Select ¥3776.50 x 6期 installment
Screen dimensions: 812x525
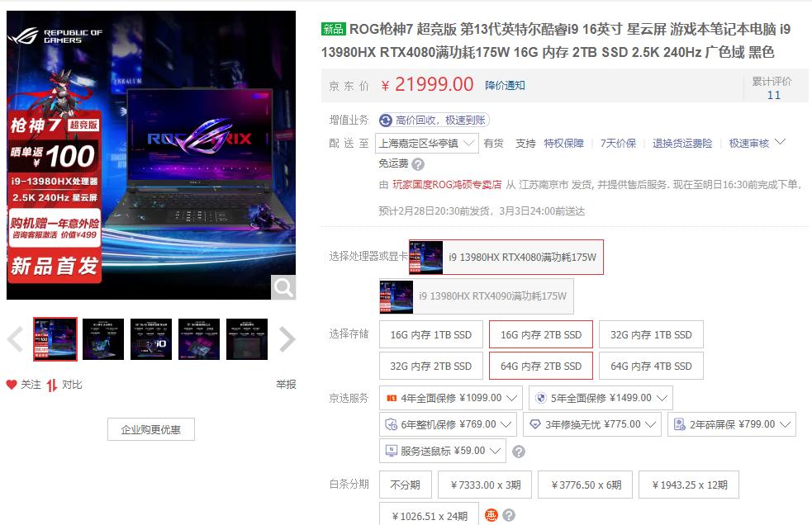click(x=586, y=485)
